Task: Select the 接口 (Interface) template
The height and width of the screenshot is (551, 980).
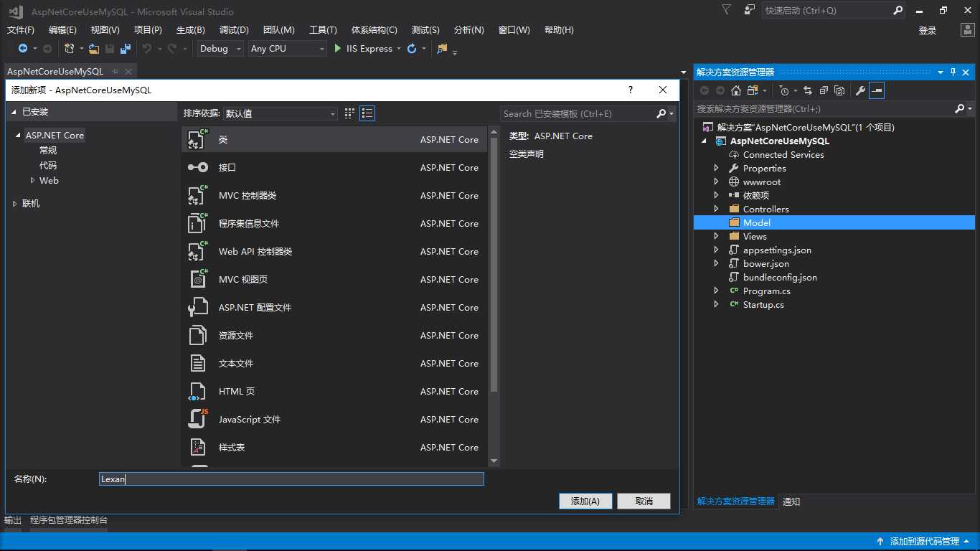Action: [x=334, y=167]
